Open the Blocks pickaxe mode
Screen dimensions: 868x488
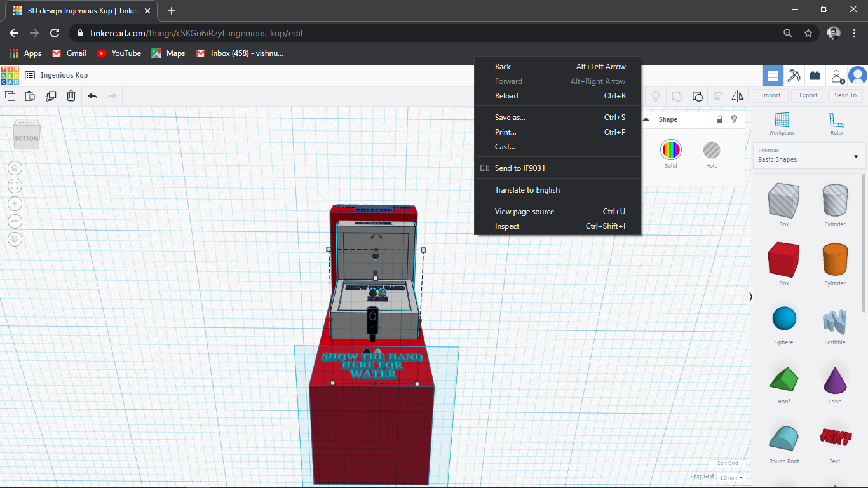(x=794, y=76)
